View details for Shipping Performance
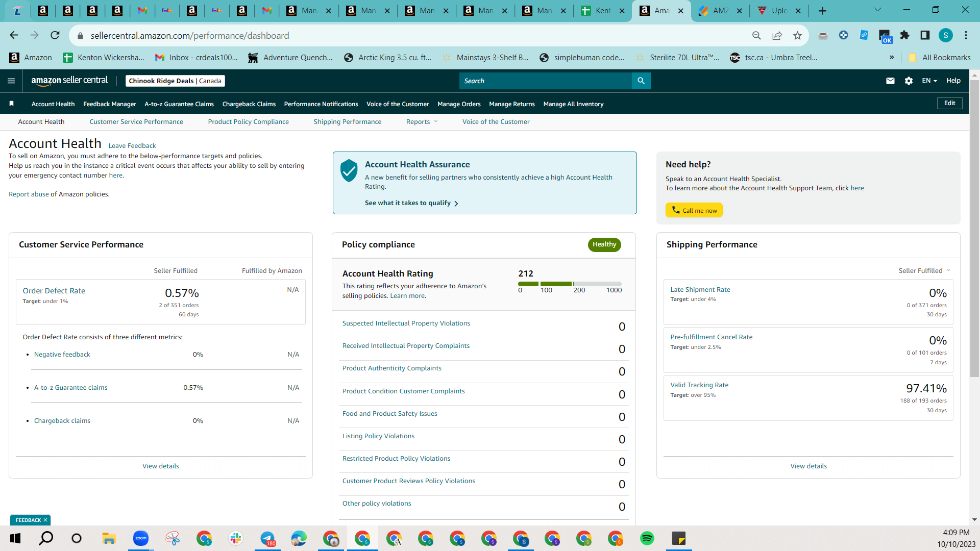Image resolution: width=980 pixels, height=551 pixels. 808,466
